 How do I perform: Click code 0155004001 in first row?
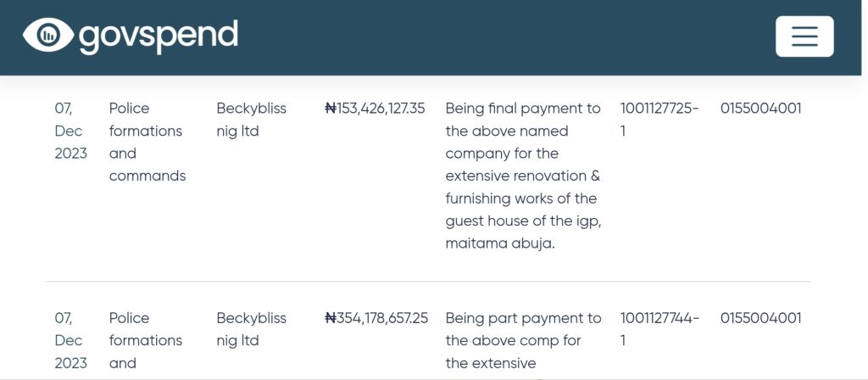pyautogui.click(x=760, y=109)
